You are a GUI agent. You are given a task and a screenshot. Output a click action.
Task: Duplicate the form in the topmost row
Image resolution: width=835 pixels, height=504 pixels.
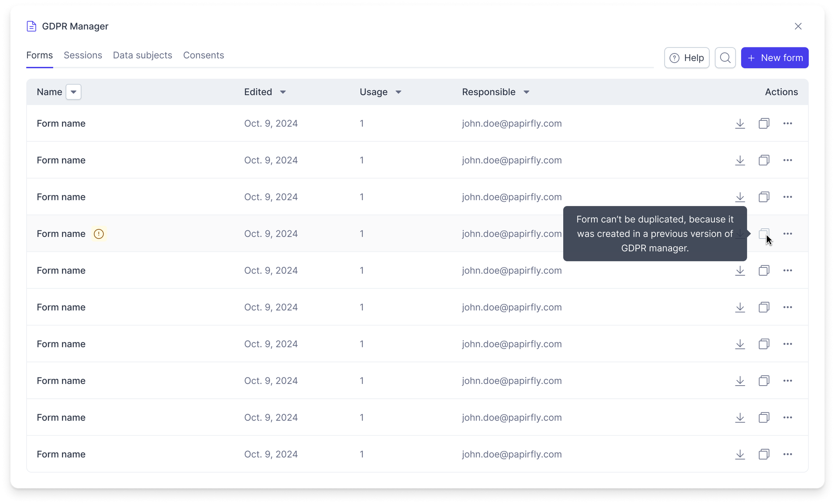764,123
